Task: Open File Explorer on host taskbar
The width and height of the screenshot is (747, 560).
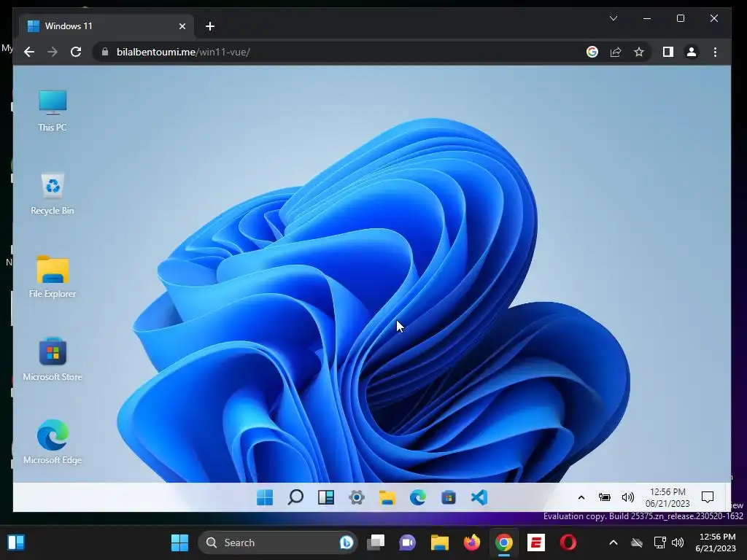Action: pos(440,542)
